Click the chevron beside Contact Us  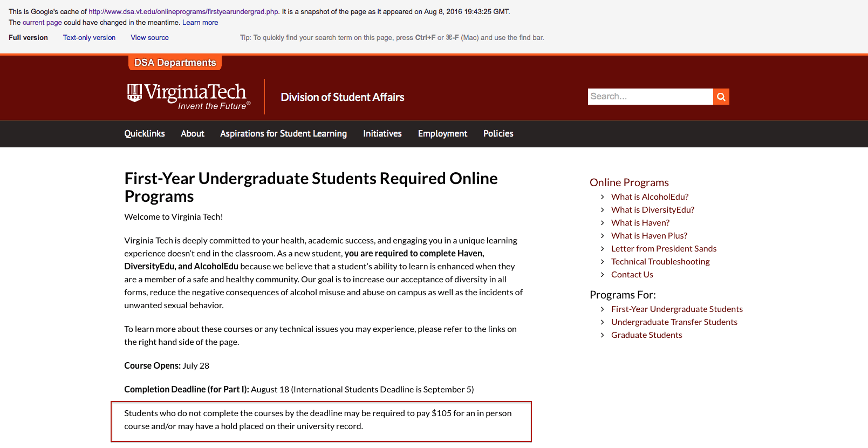pos(603,275)
